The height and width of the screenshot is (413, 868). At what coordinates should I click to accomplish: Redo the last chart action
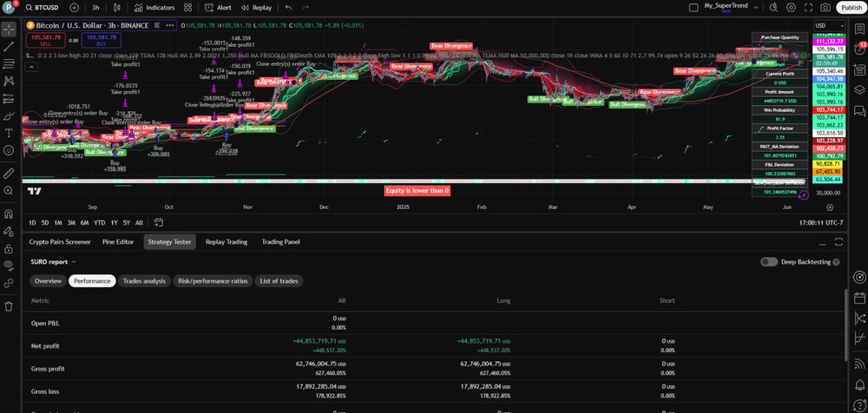click(x=305, y=8)
